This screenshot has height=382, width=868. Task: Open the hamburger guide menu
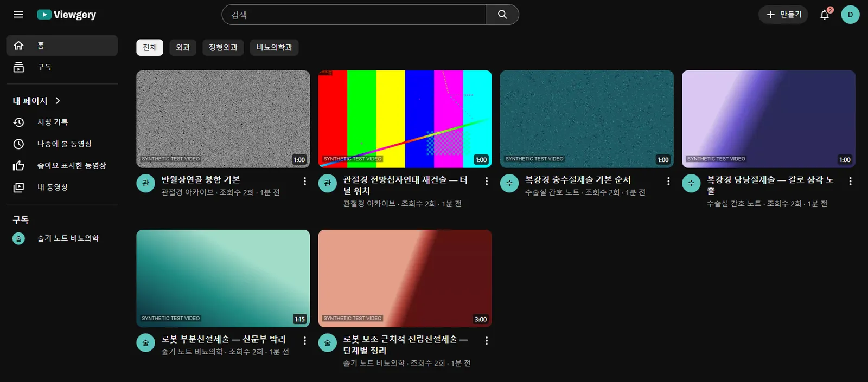tap(18, 15)
